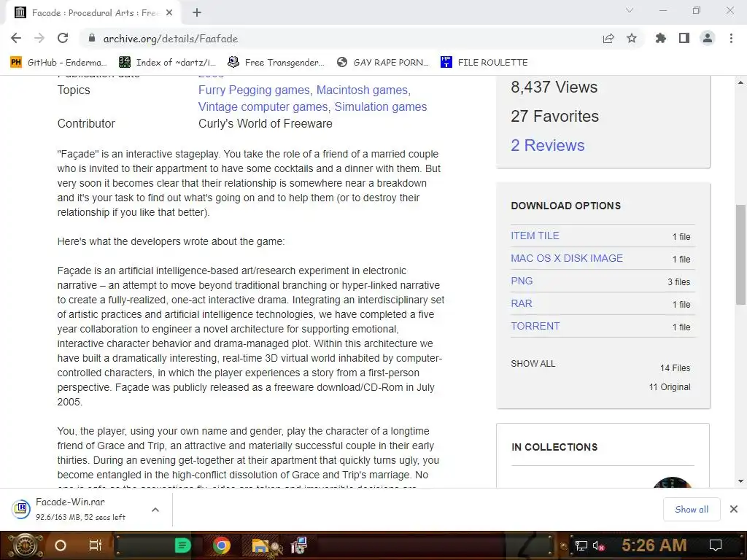
Task: Open the FILE ROULETTE bookmark
Action: click(x=484, y=63)
